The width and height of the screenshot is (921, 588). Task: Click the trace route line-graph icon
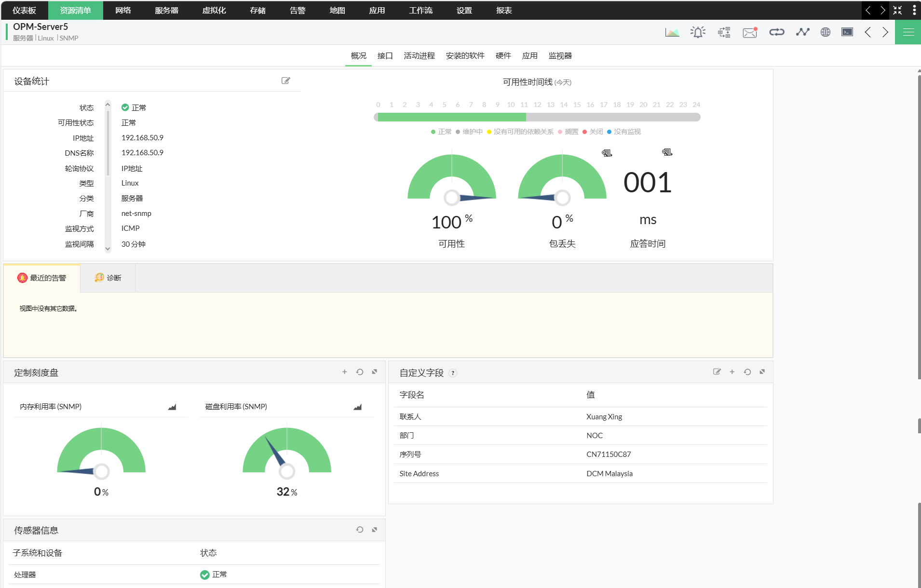click(x=802, y=32)
